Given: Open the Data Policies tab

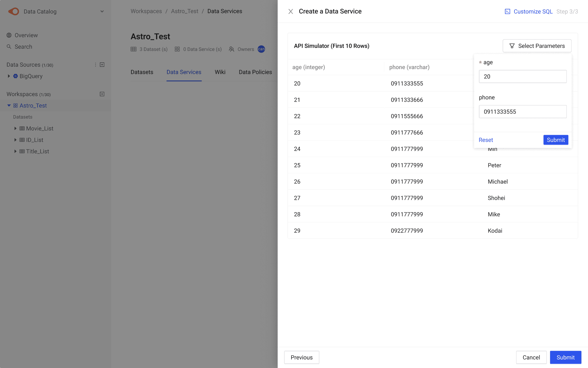Looking at the screenshot, I should (x=255, y=72).
